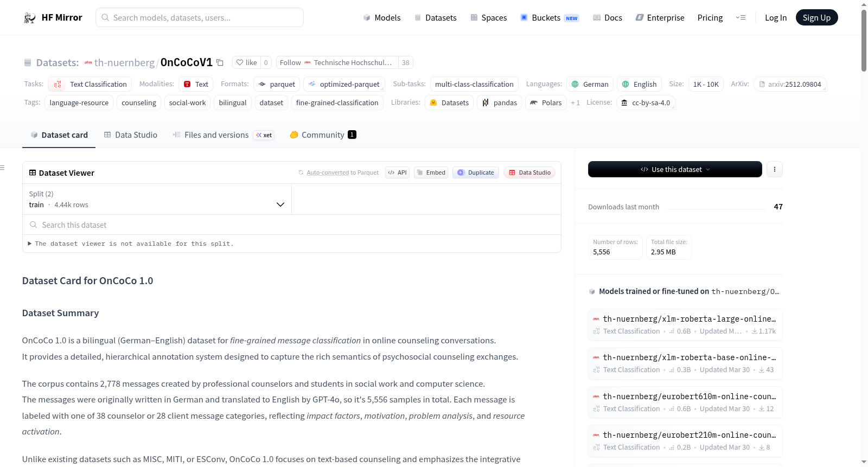Click the Embed button
This screenshot has width=868, height=467.
click(431, 172)
